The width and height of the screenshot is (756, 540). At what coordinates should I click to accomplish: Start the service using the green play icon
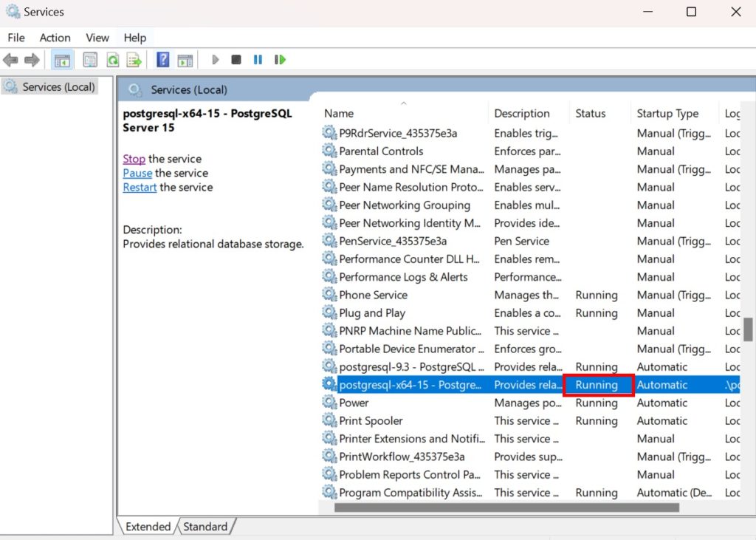(x=215, y=59)
